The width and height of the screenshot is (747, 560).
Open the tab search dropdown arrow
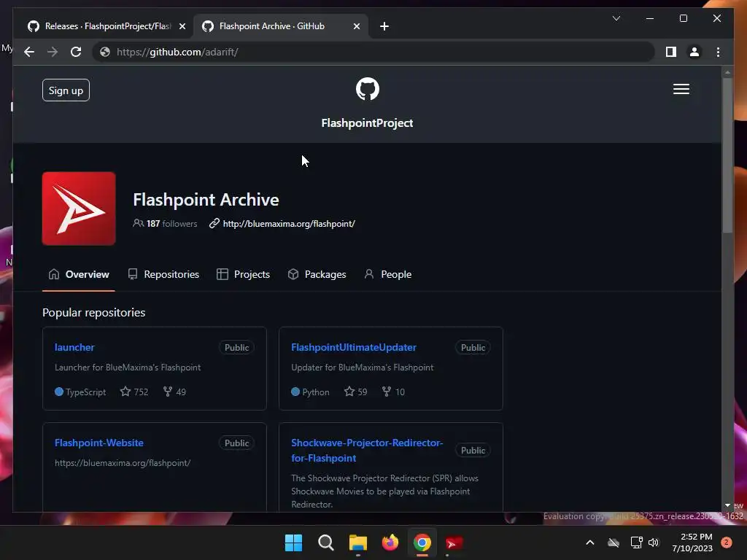coord(616,18)
